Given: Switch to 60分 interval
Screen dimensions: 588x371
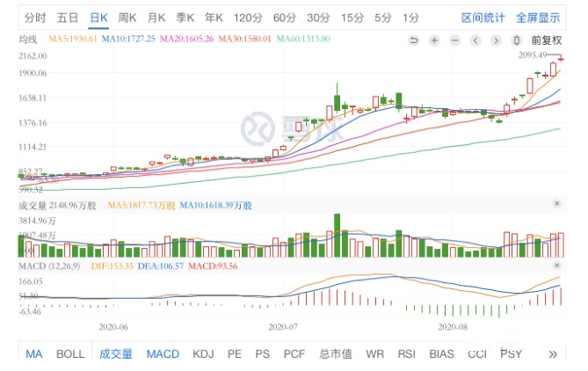Looking at the screenshot, I should click(284, 18).
